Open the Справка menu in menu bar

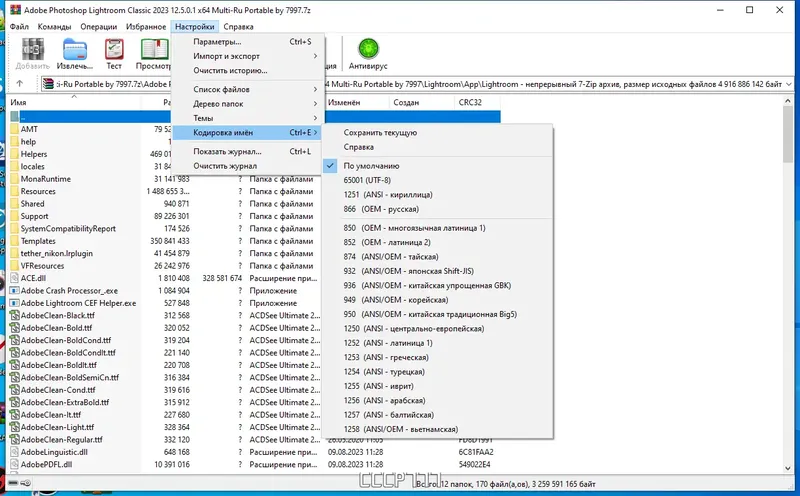pyautogui.click(x=238, y=27)
